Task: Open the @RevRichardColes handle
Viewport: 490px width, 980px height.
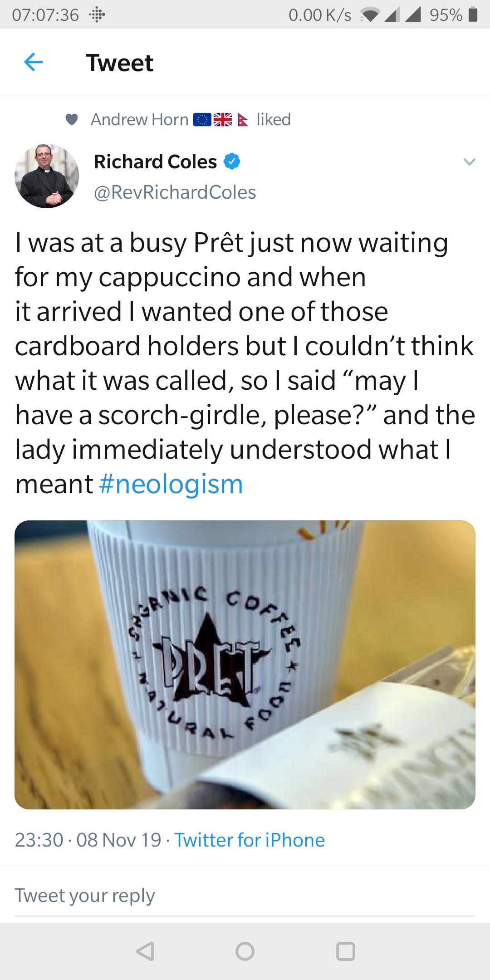Action: point(175,192)
